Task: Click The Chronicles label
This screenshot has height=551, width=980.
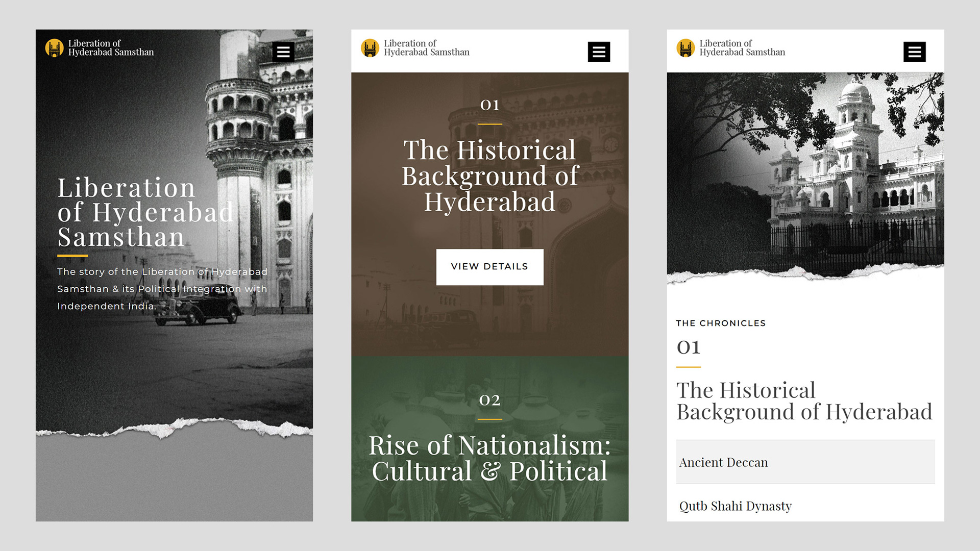Action: click(720, 323)
